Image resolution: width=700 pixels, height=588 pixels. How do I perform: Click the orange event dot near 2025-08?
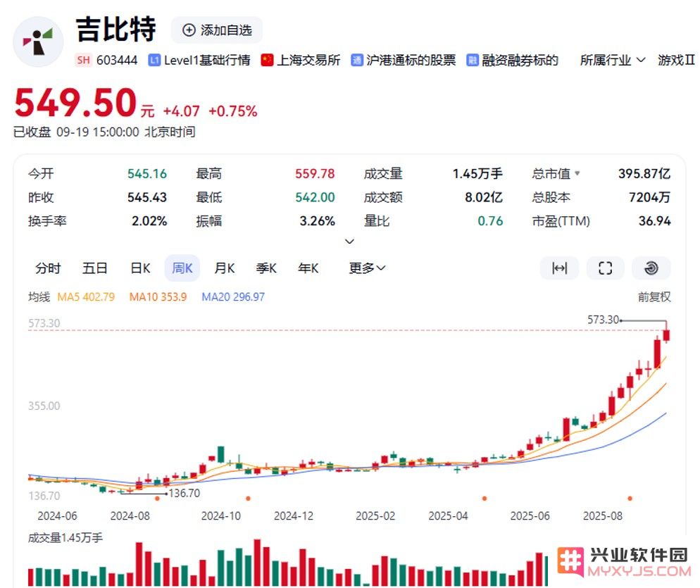(x=630, y=499)
